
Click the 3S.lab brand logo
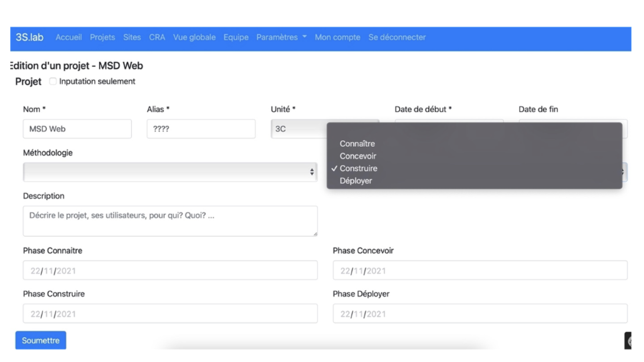pos(29,37)
